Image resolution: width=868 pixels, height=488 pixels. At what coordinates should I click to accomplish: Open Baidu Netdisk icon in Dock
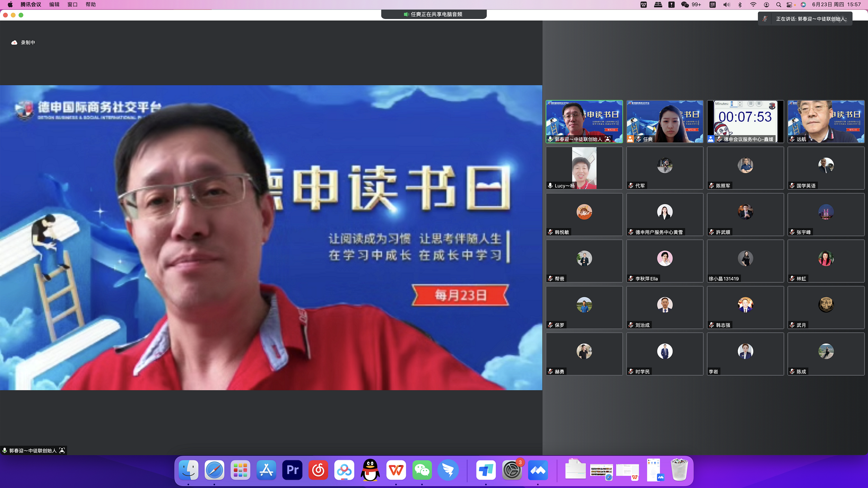click(x=344, y=470)
